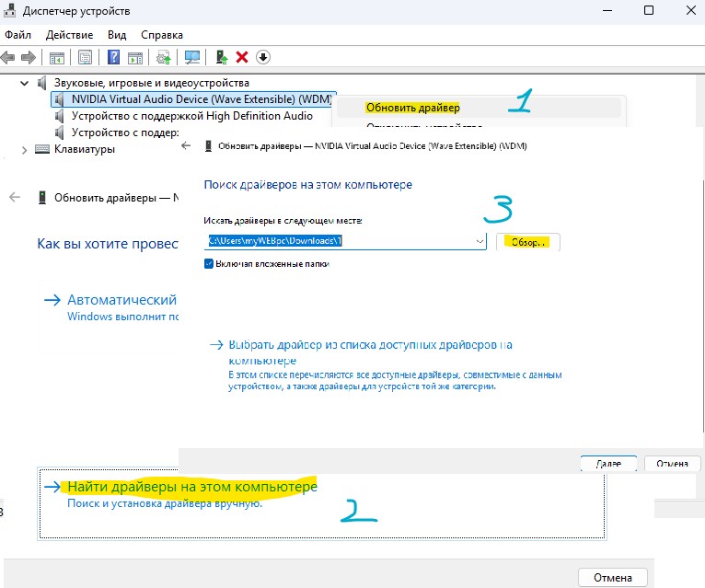Open the Properties toolbar icon
Viewport: 705px width, 588px height.
(86, 57)
